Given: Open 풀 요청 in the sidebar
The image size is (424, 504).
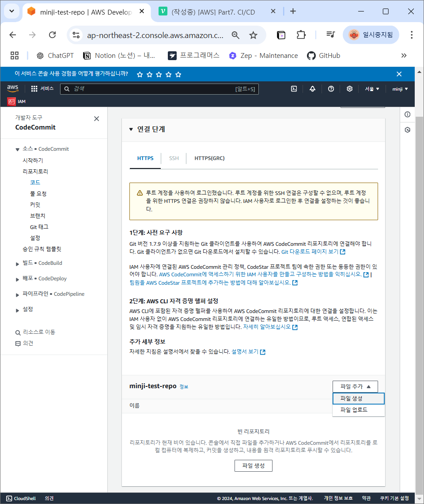Looking at the screenshot, I should coord(38,194).
